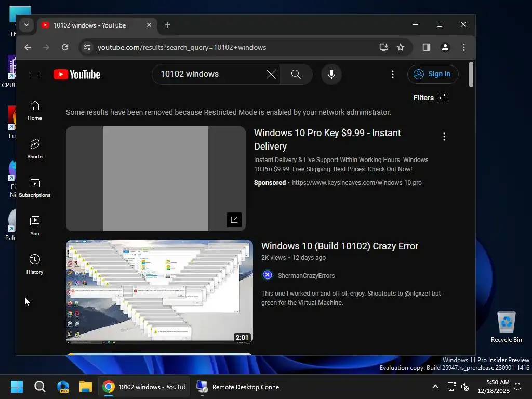Open search Filters
532x399 pixels.
(x=431, y=98)
